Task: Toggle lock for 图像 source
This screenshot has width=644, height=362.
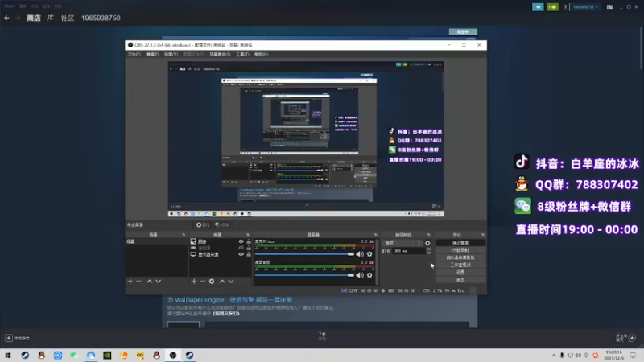Action: [249, 241]
